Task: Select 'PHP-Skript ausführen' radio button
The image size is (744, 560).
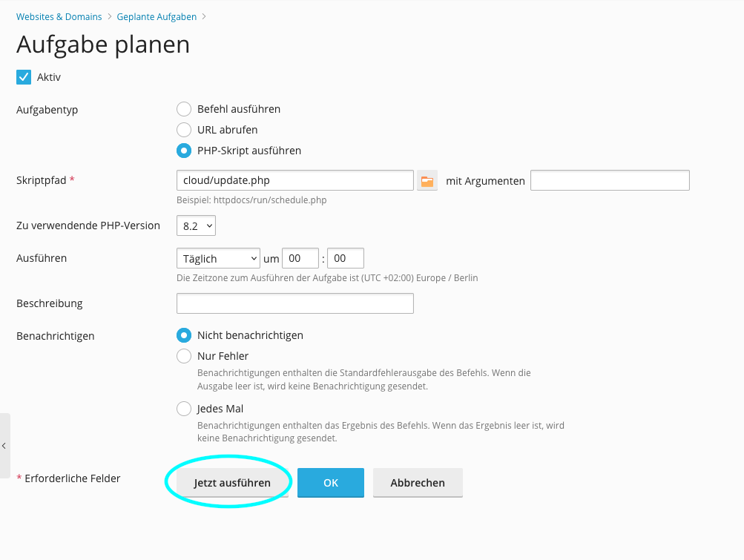Action: coord(184,151)
